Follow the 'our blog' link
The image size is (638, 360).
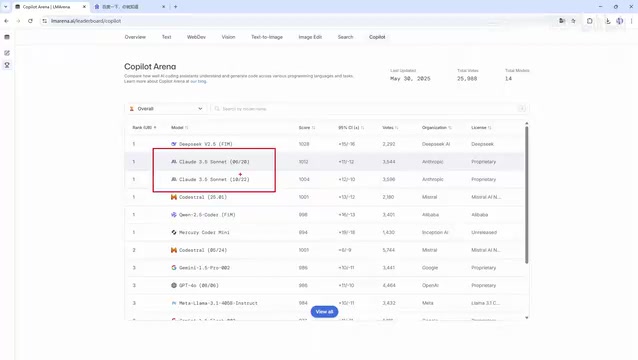coord(199,81)
